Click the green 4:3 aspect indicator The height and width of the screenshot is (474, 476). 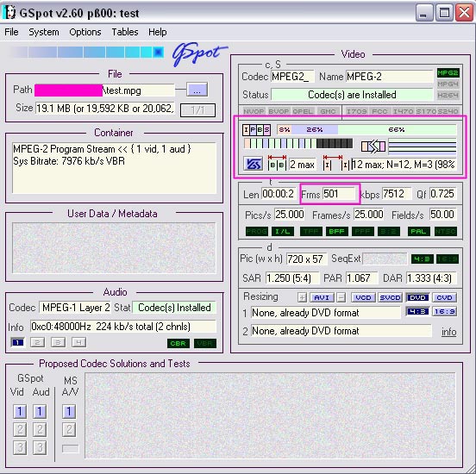pos(423,259)
